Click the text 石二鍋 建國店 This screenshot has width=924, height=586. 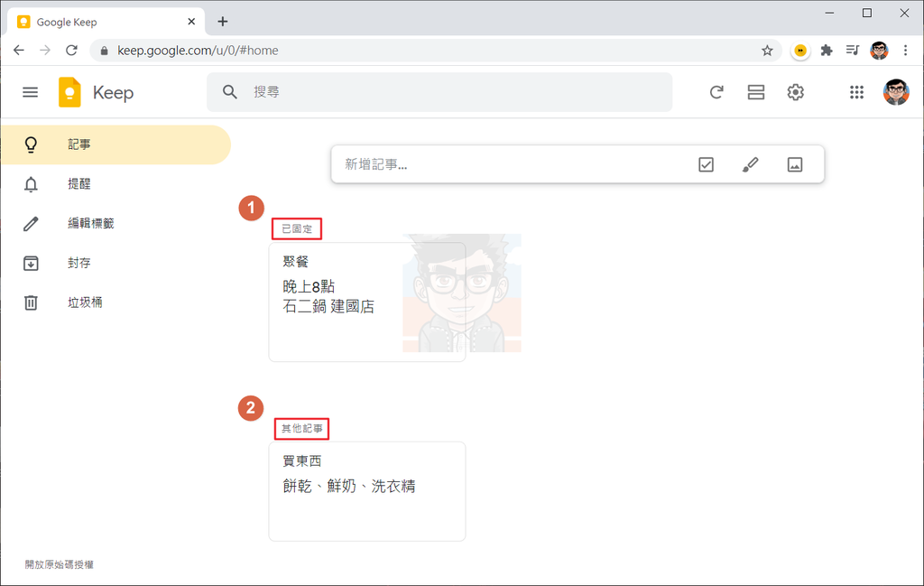coord(328,307)
